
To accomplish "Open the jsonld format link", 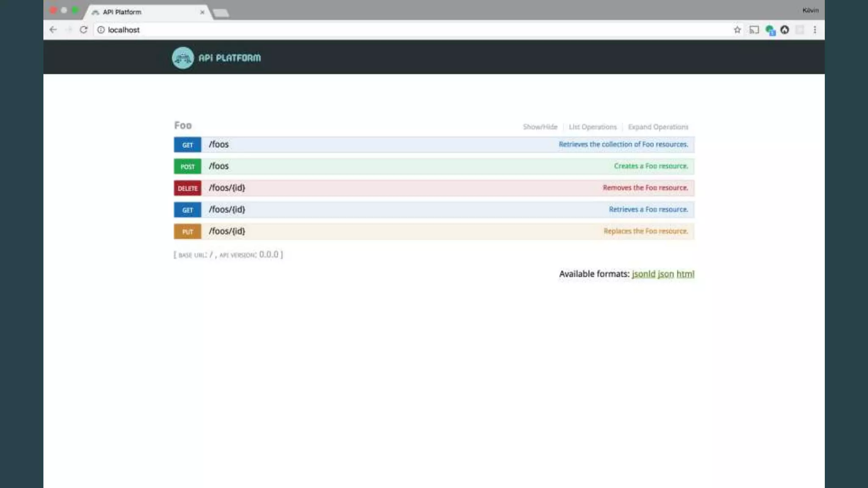I will tap(643, 274).
